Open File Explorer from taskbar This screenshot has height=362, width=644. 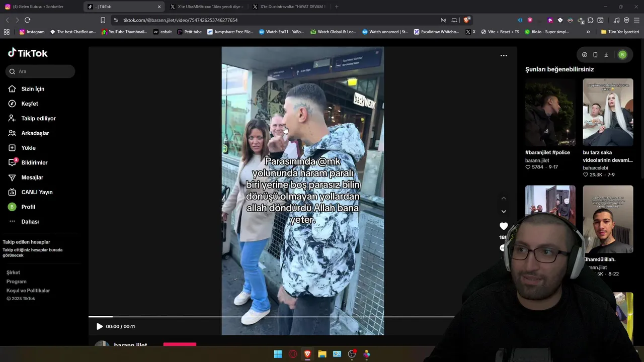pos(322,354)
